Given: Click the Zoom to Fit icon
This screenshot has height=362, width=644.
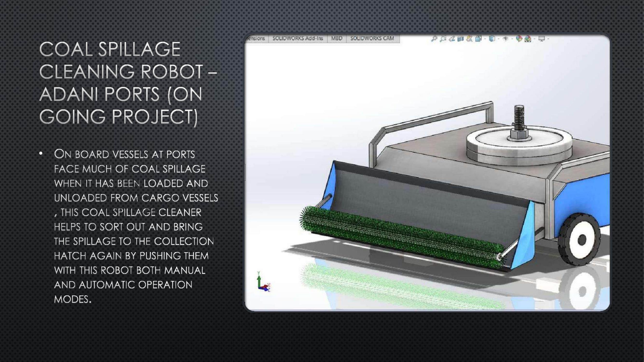Looking at the screenshot, I should pos(434,39).
